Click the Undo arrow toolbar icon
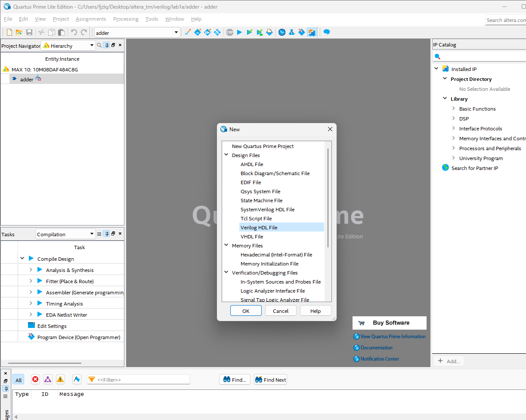526x420 pixels. pyautogui.click(x=74, y=32)
